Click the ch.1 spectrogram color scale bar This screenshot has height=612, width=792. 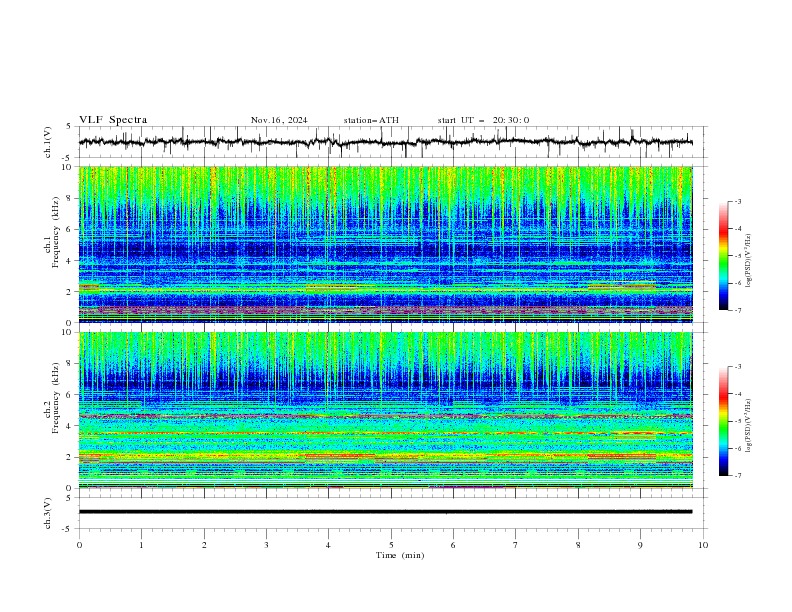(723, 256)
